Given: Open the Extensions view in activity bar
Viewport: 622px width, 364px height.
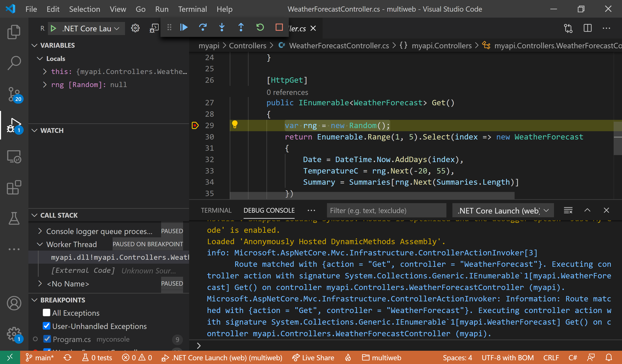Looking at the screenshot, I should pyautogui.click(x=14, y=188).
